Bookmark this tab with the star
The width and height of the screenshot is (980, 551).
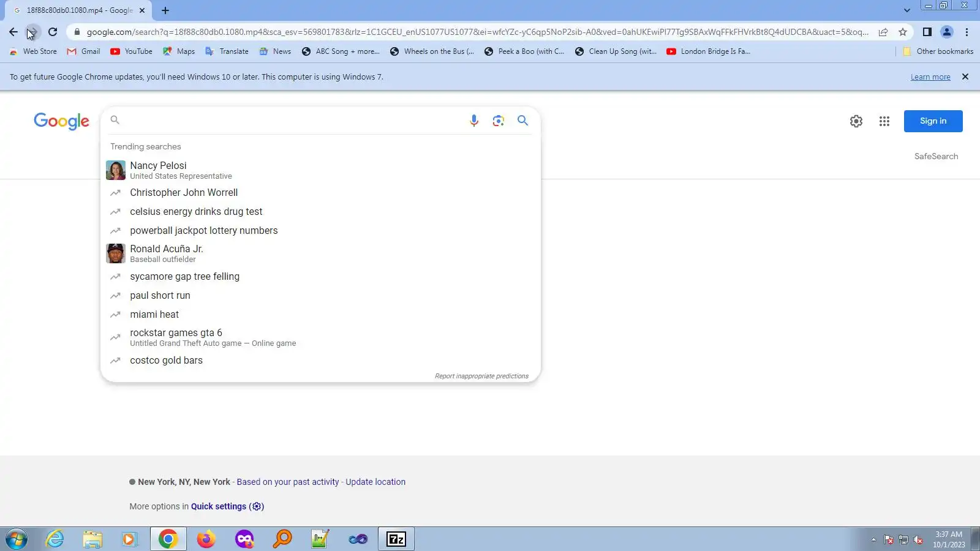(x=903, y=32)
